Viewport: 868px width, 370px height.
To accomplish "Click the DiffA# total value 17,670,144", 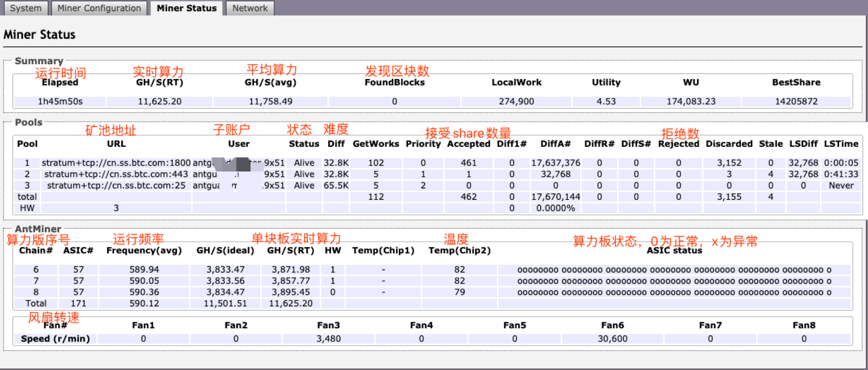I will tap(555, 197).
